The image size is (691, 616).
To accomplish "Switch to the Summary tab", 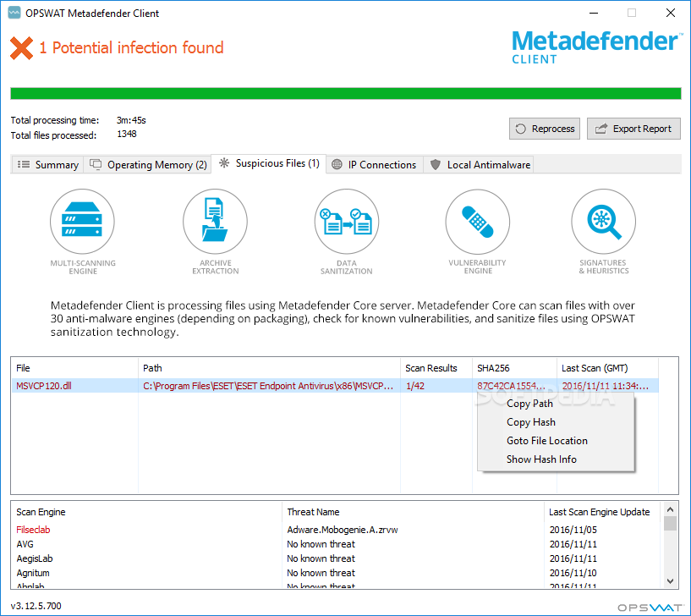I will (x=47, y=164).
